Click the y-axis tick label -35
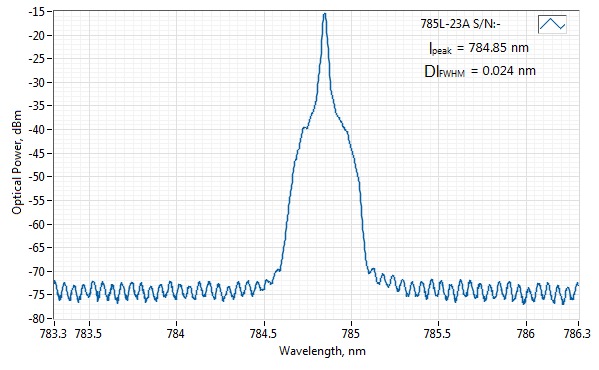The image size is (599, 370). pos(36,106)
